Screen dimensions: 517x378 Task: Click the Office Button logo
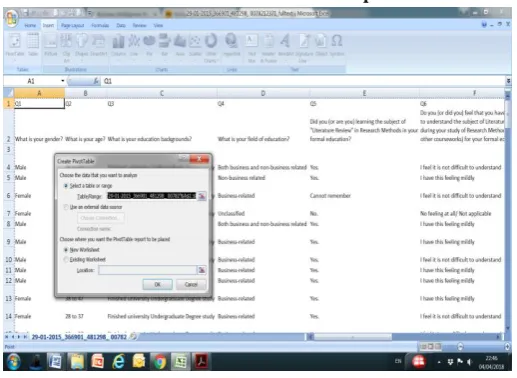click(x=11, y=18)
